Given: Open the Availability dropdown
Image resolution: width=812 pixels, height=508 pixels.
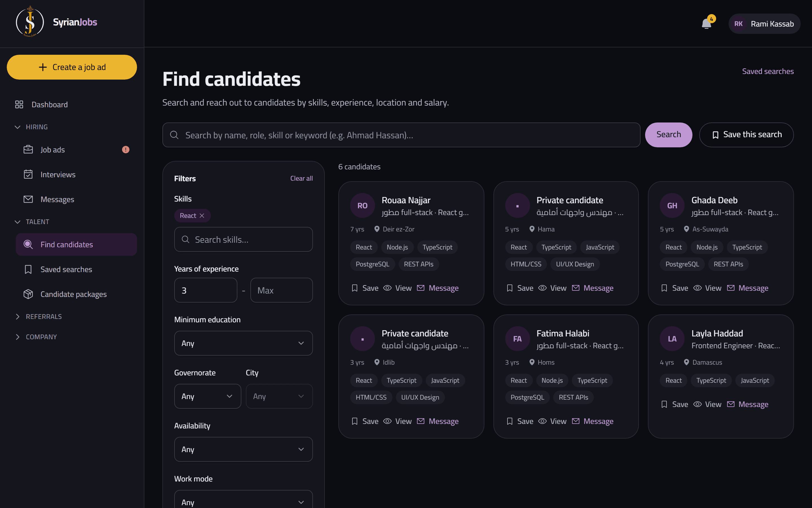Looking at the screenshot, I should click(243, 449).
